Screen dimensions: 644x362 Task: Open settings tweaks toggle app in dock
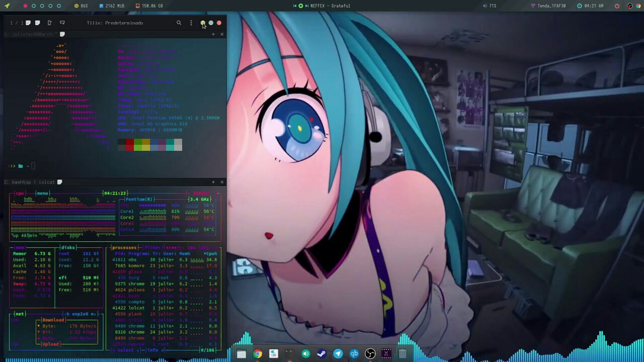274,354
